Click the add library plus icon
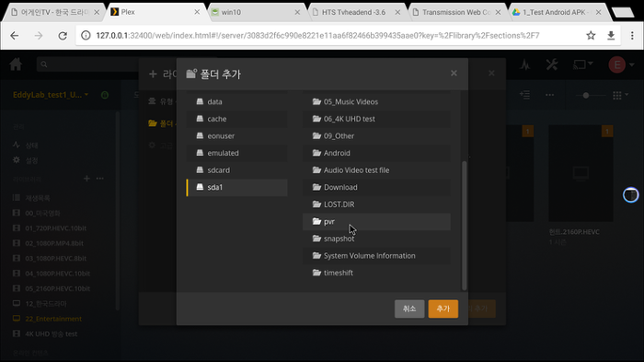This screenshot has width=644, height=362. pos(86,179)
